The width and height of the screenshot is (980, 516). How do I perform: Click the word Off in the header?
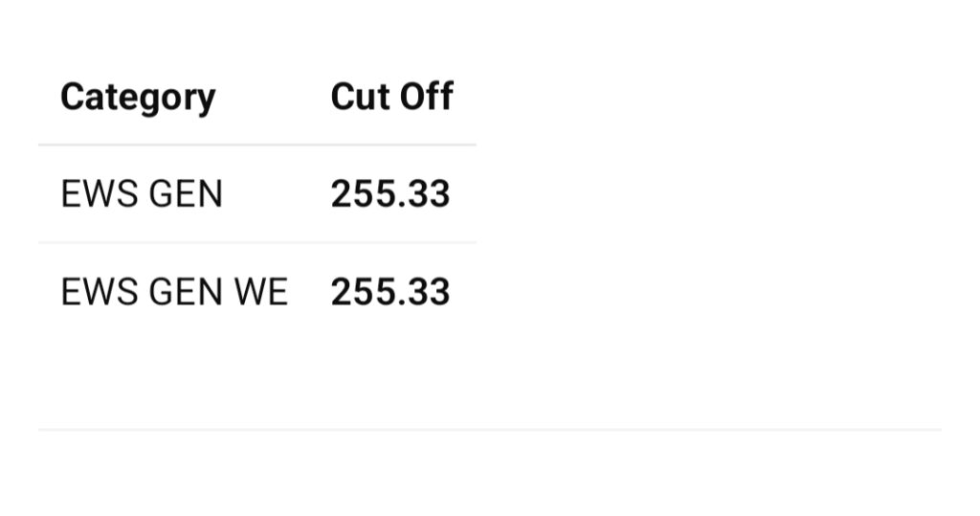coord(427,97)
